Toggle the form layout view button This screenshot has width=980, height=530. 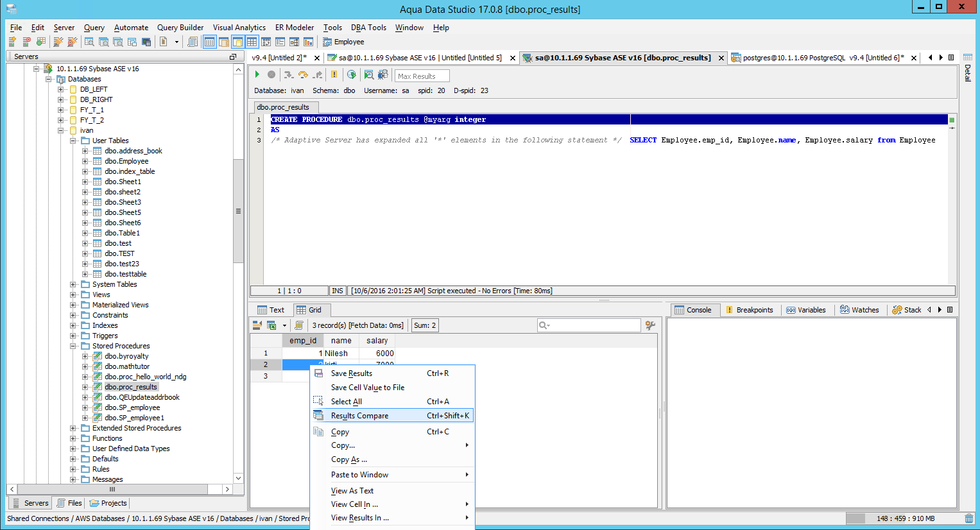[x=280, y=42]
